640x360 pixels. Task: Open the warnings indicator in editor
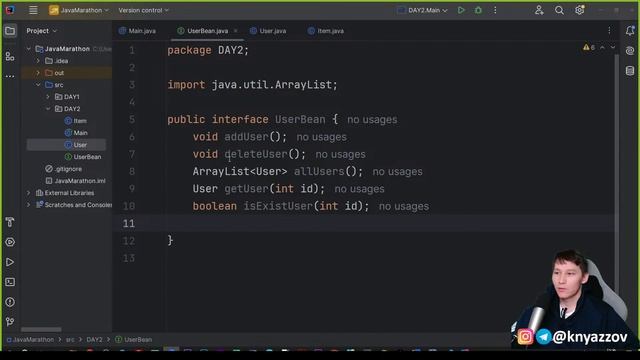[x=589, y=48]
